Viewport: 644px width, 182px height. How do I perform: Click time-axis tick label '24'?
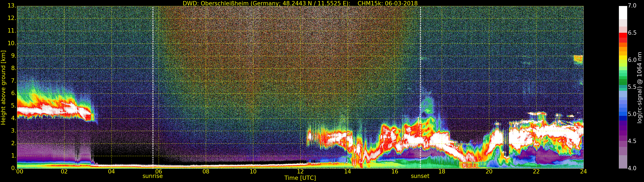tap(583, 172)
